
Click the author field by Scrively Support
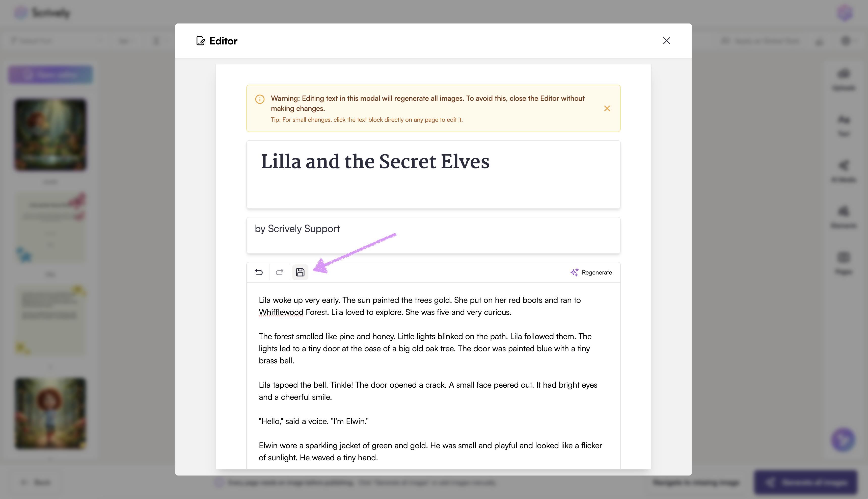[297, 229]
